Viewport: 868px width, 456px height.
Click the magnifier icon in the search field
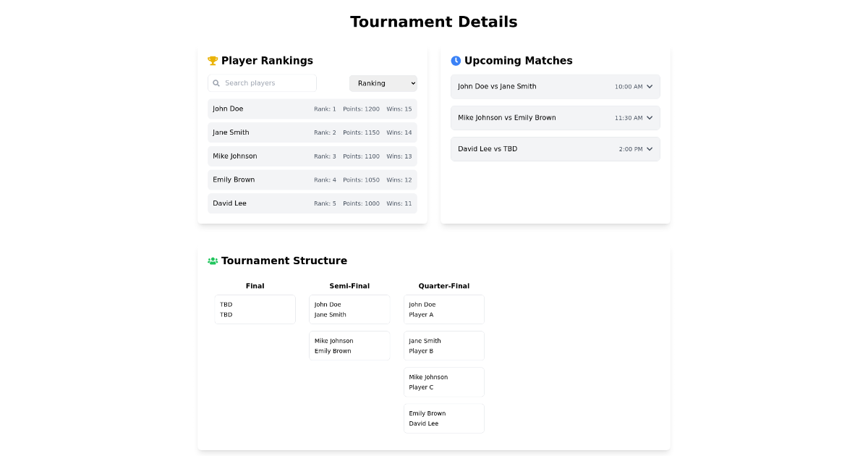pos(216,83)
